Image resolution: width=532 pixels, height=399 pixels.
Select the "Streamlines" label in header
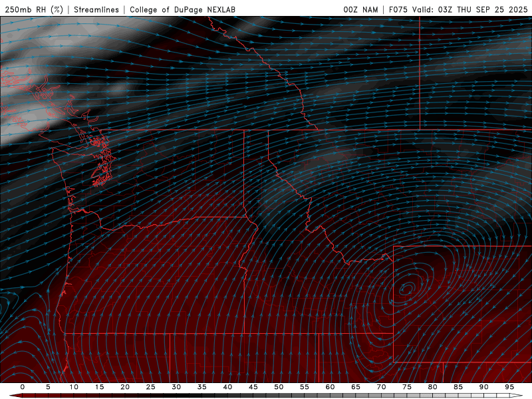[96, 9]
